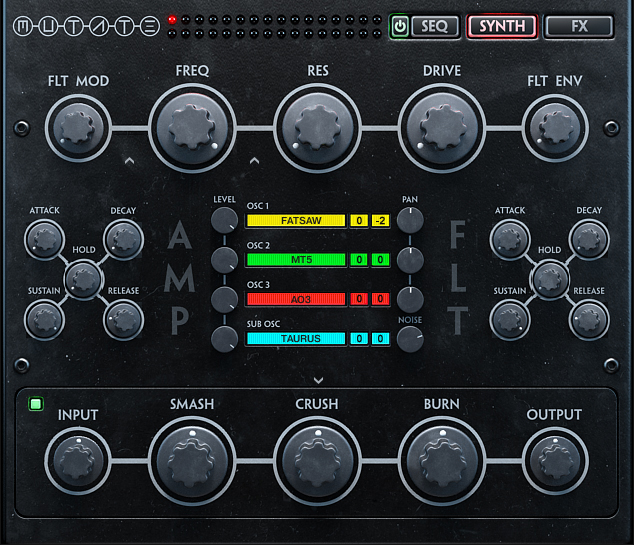Toggle the green sequencer power button
Viewport: 634px width, 545px height.
(400, 27)
